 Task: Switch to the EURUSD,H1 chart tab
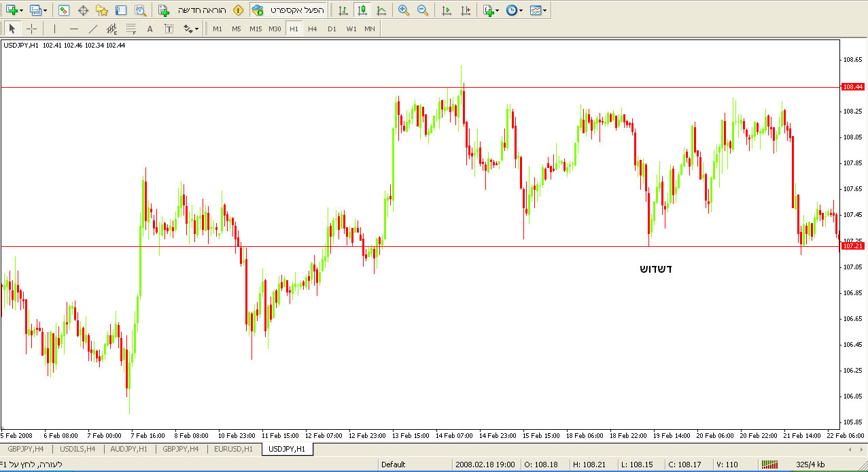[x=233, y=449]
